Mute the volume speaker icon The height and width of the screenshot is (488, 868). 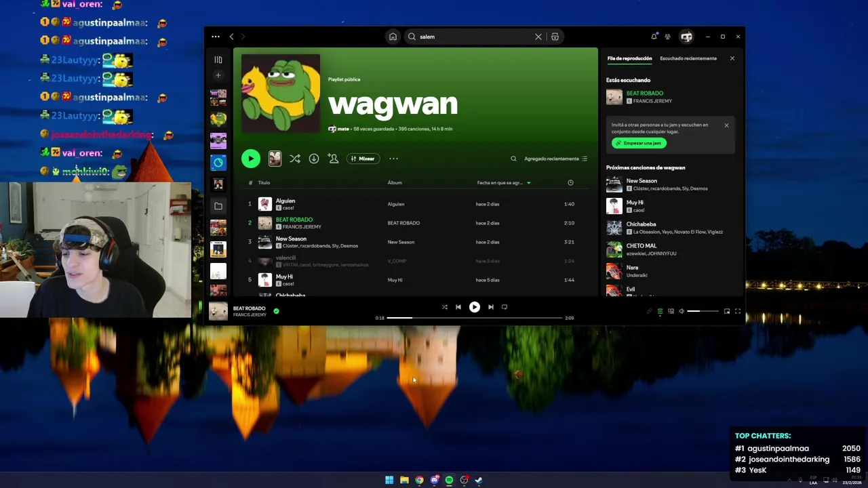[682, 311]
